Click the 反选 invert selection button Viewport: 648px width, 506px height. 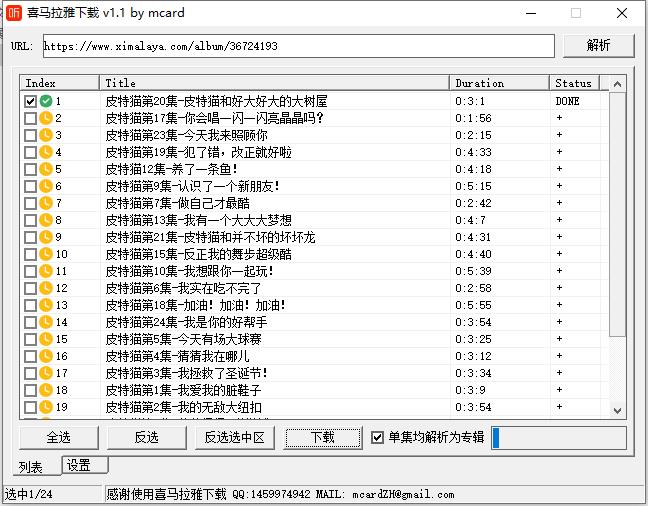pyautogui.click(x=147, y=437)
